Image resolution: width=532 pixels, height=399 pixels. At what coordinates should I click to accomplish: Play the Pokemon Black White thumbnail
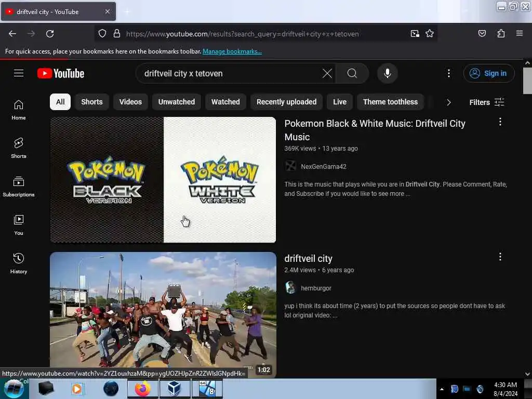point(163,180)
